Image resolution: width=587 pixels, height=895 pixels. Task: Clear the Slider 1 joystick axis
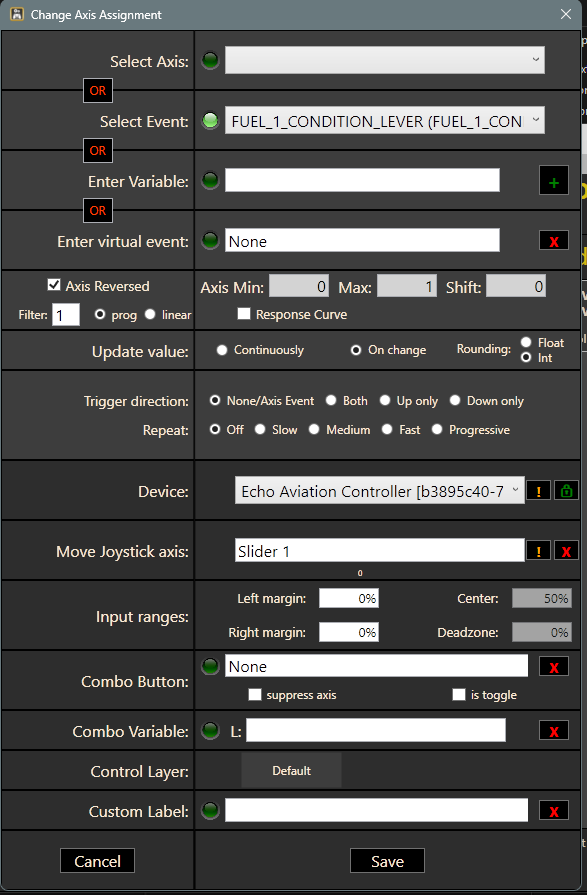[566, 551]
